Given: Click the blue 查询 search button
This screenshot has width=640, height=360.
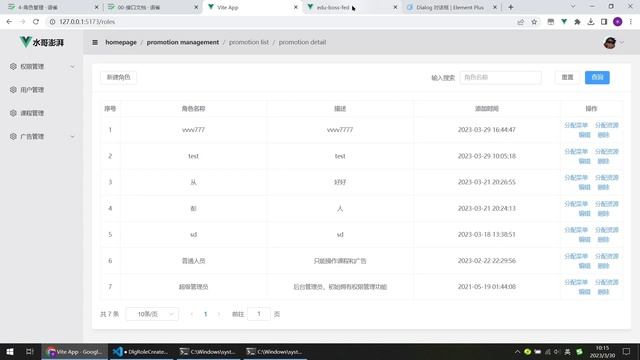Looking at the screenshot, I should tap(597, 77).
